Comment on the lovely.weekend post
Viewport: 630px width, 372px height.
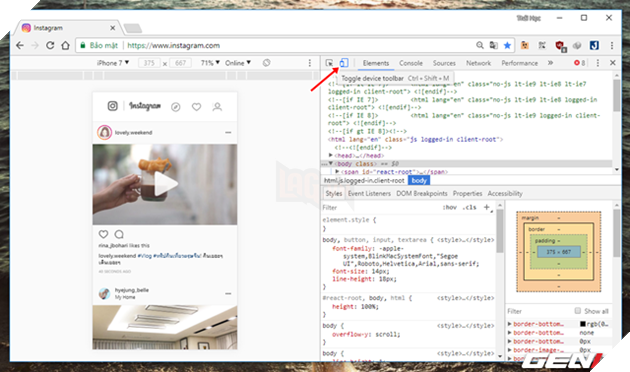pos(119,234)
